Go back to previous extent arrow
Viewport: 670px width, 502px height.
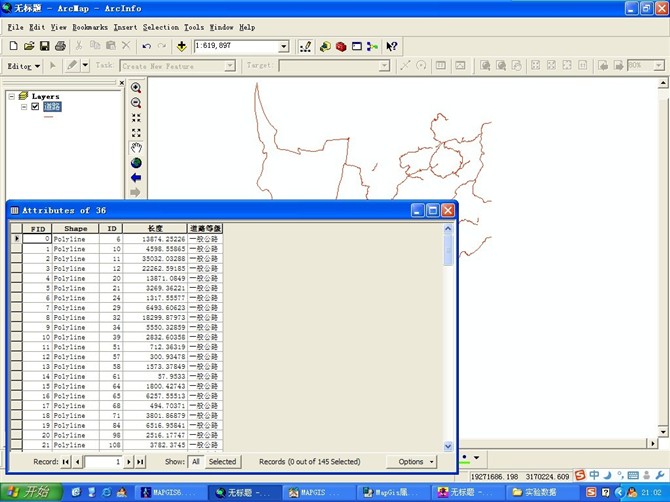pyautogui.click(x=136, y=178)
